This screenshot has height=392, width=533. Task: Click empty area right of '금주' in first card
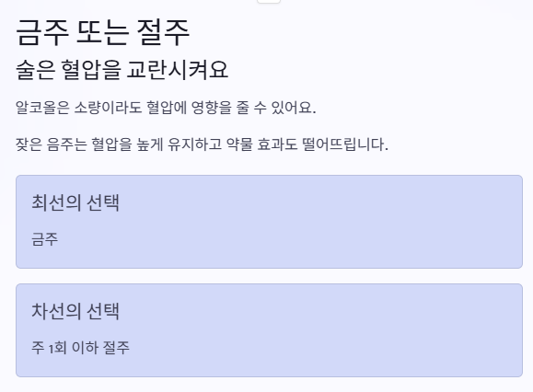click(x=289, y=239)
